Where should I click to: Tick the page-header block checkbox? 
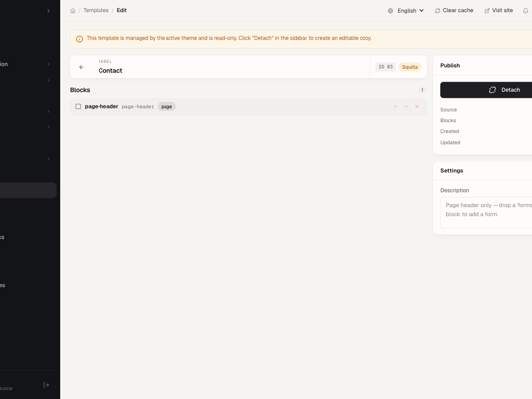tap(78, 106)
